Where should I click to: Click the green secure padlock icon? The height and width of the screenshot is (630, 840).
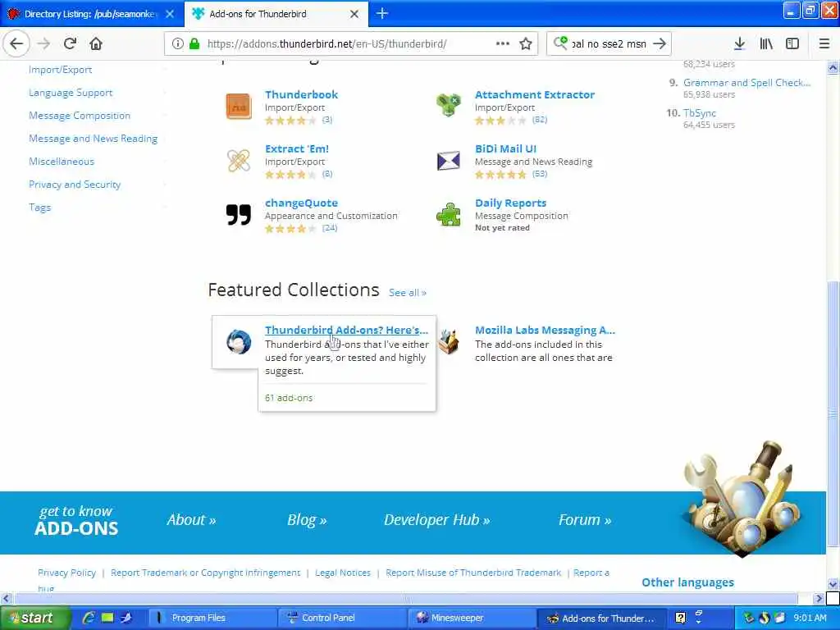[x=194, y=44]
